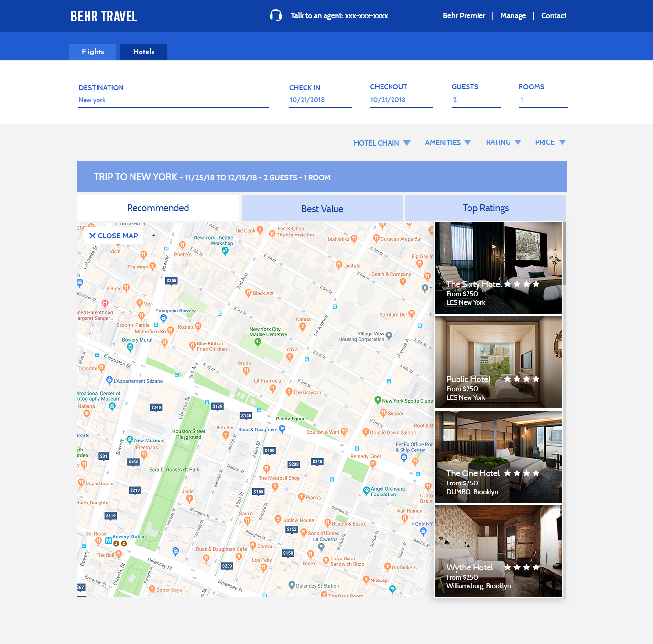The width and height of the screenshot is (653, 644).
Task: Switch to the Flights tab
Action: point(93,52)
